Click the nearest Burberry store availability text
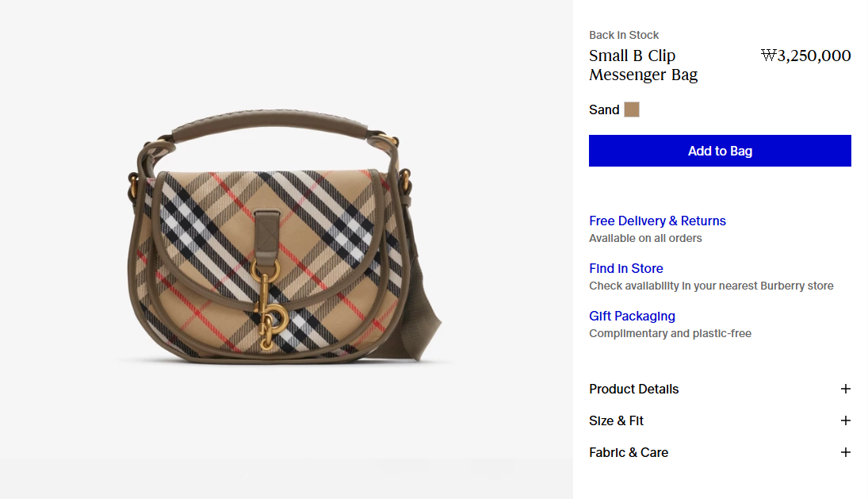Screen dimensions: 868x499 [711, 286]
